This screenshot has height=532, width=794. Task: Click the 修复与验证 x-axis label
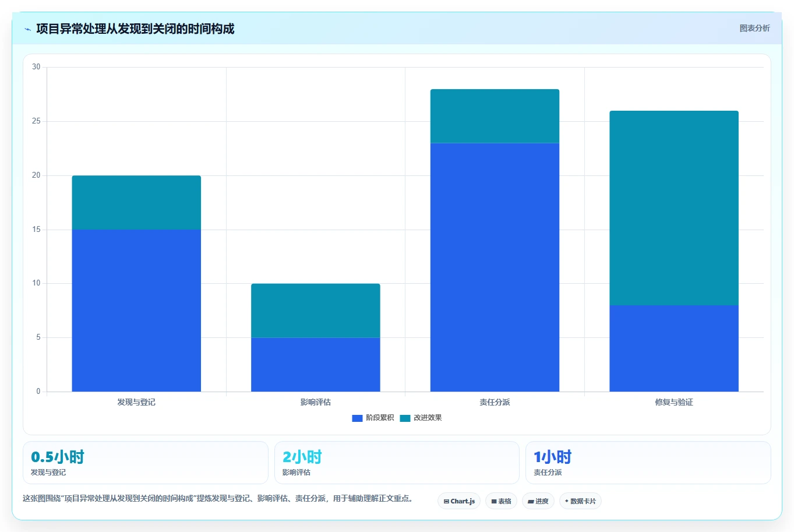[674, 402]
